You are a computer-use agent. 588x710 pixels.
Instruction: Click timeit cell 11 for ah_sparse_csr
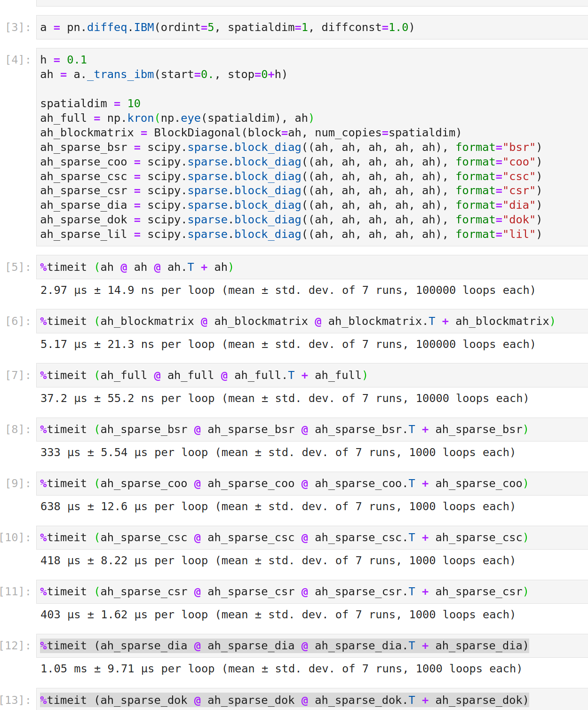(x=312, y=592)
